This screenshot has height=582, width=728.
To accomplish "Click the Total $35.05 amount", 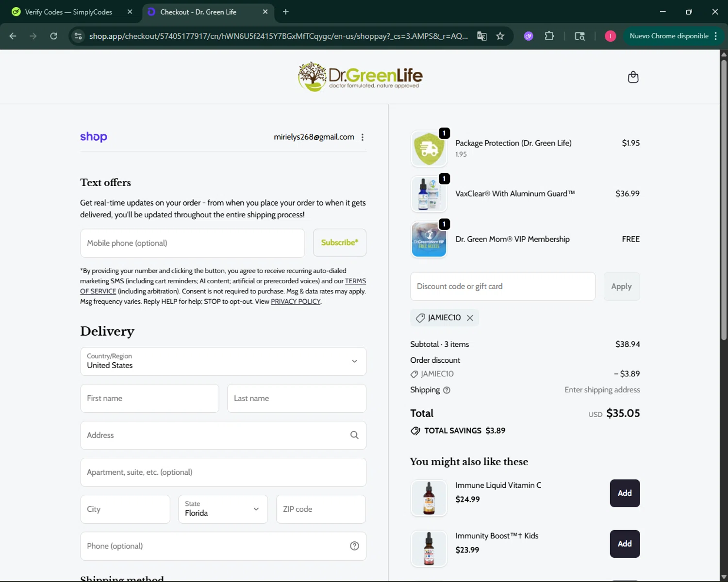I will (623, 413).
